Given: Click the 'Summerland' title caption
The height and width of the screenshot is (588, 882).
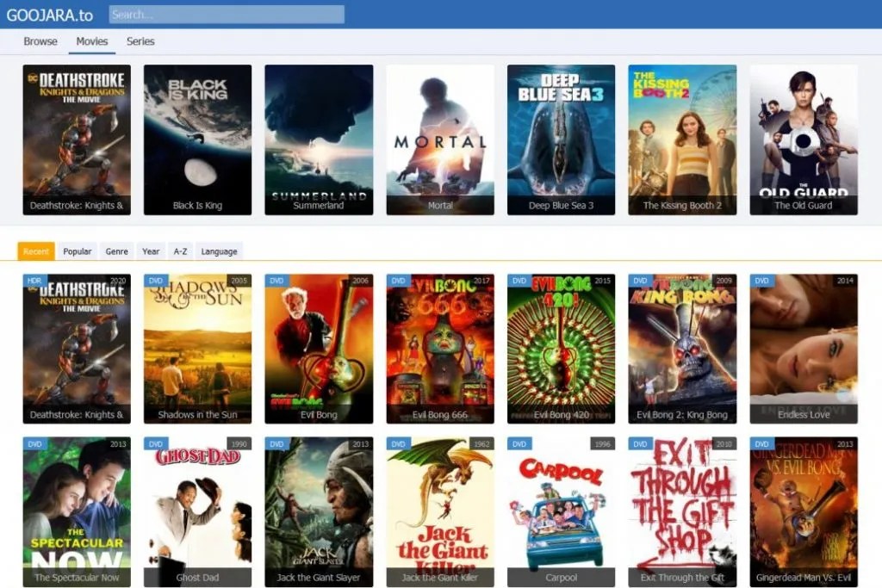Looking at the screenshot, I should coord(319,205).
